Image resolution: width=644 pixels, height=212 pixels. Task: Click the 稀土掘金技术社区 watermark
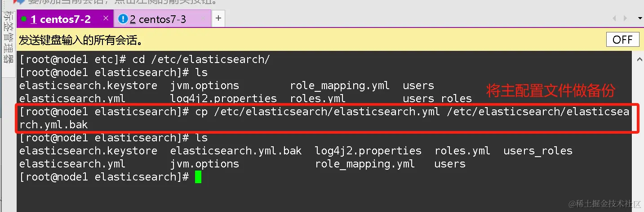pyautogui.click(x=604, y=204)
